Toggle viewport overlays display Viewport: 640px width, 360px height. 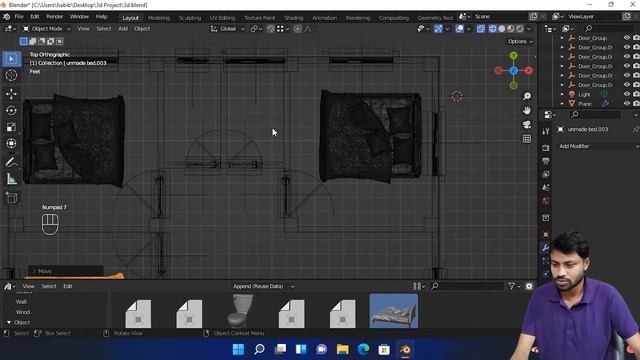tap(459, 29)
